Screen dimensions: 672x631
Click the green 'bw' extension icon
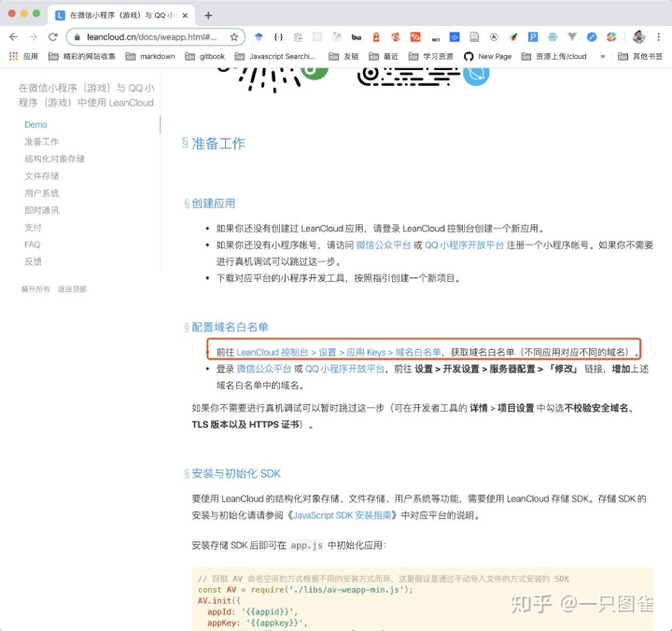click(x=357, y=37)
